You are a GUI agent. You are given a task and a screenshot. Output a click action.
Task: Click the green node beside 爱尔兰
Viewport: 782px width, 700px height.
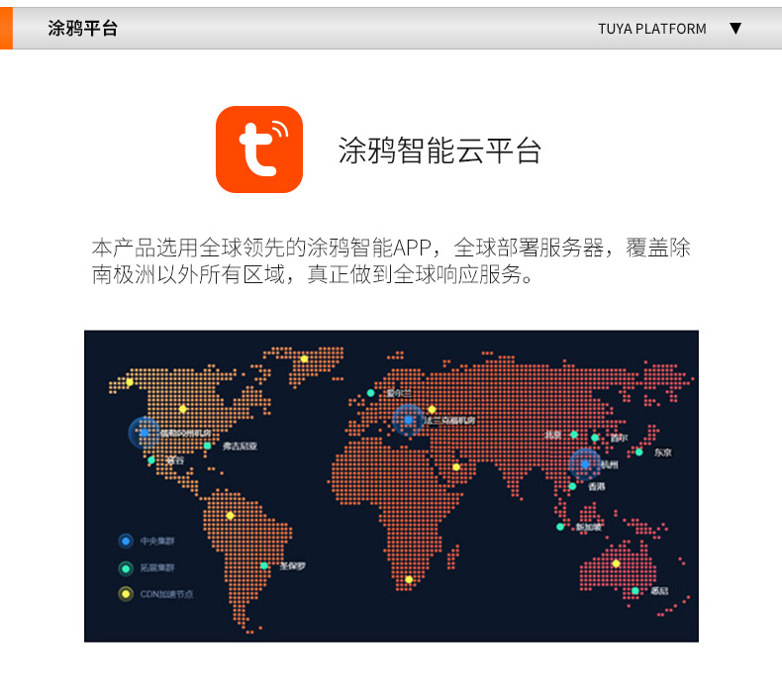tap(370, 393)
